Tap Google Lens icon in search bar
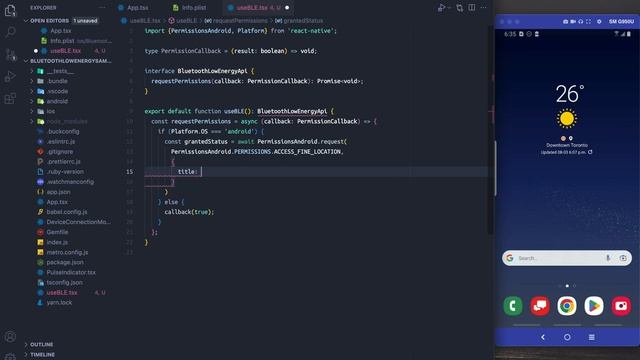The width and height of the screenshot is (640, 360). (623, 258)
